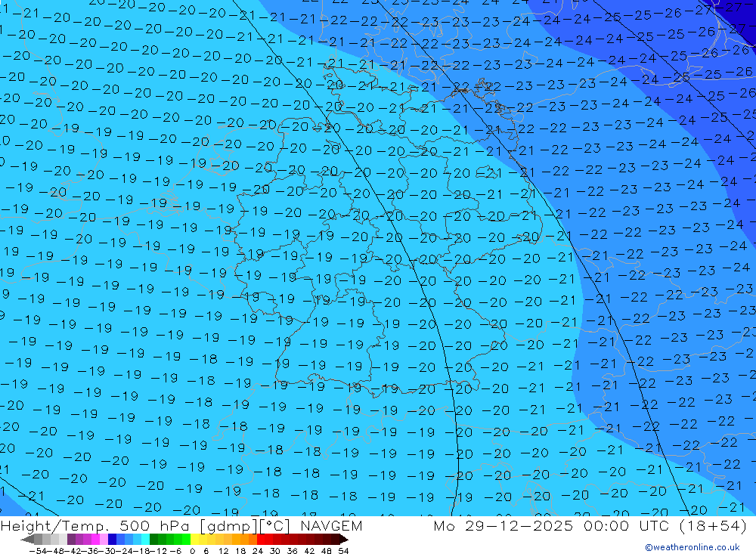Click the (18+54) forecast hour label
The image size is (756, 554).
[713, 525]
